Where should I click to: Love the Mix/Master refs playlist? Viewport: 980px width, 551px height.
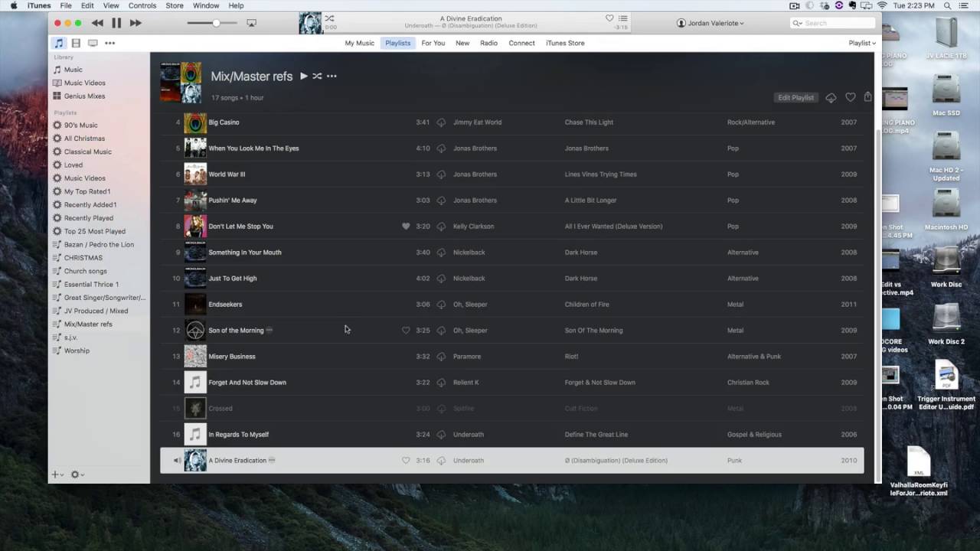pyautogui.click(x=851, y=97)
